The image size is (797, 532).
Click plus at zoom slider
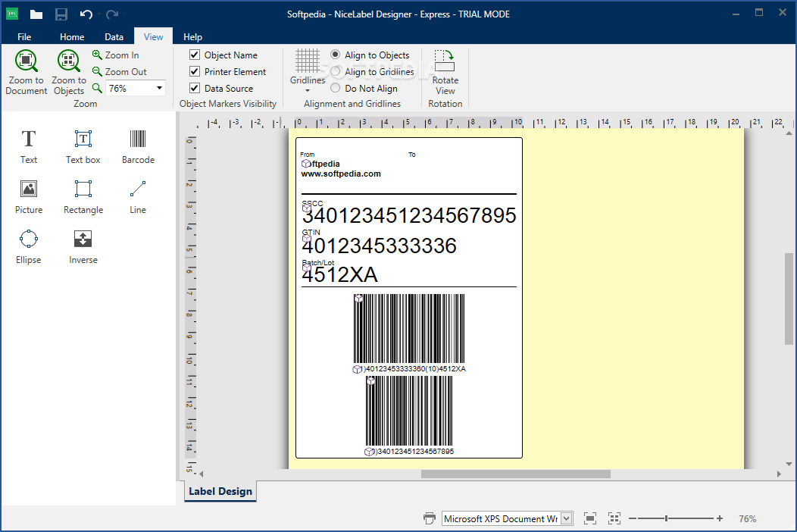pyautogui.click(x=720, y=518)
